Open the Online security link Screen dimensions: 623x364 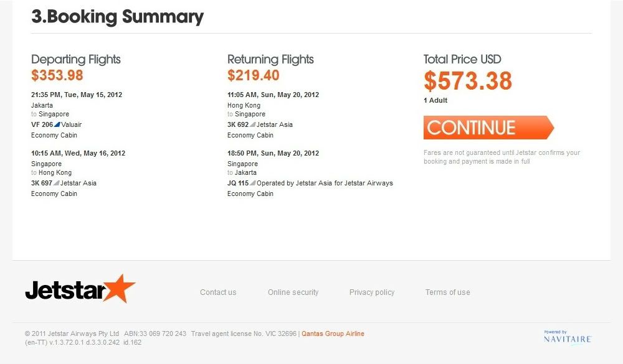pyautogui.click(x=293, y=292)
